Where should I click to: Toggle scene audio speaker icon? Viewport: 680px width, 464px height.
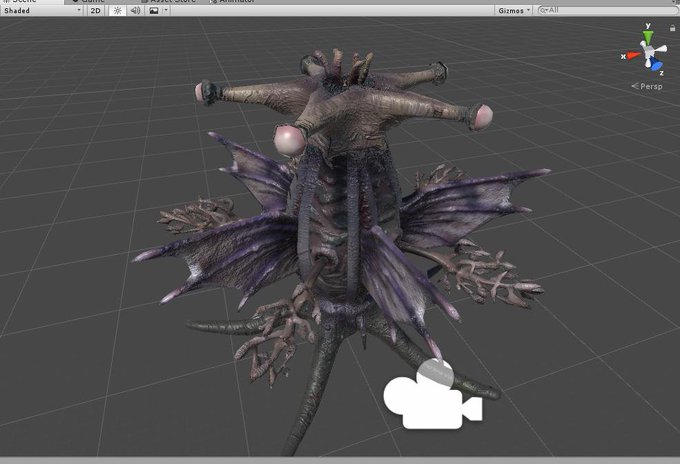(135, 10)
